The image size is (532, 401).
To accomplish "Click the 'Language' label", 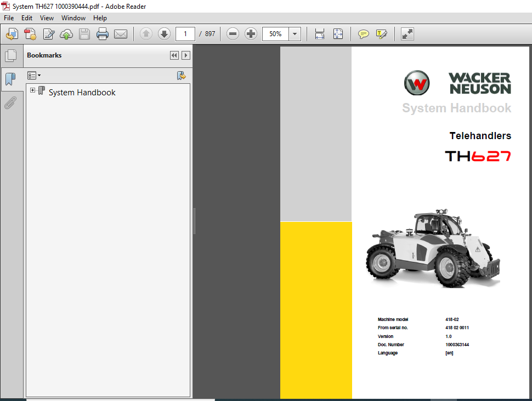I will pyautogui.click(x=387, y=353).
